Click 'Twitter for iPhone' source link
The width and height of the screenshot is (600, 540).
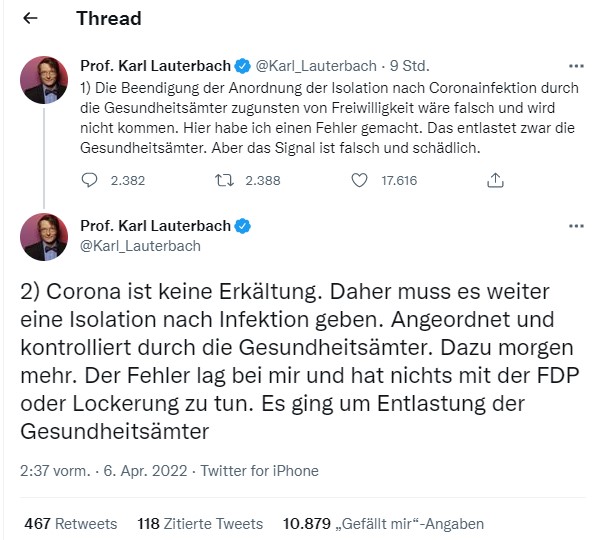pos(259,471)
